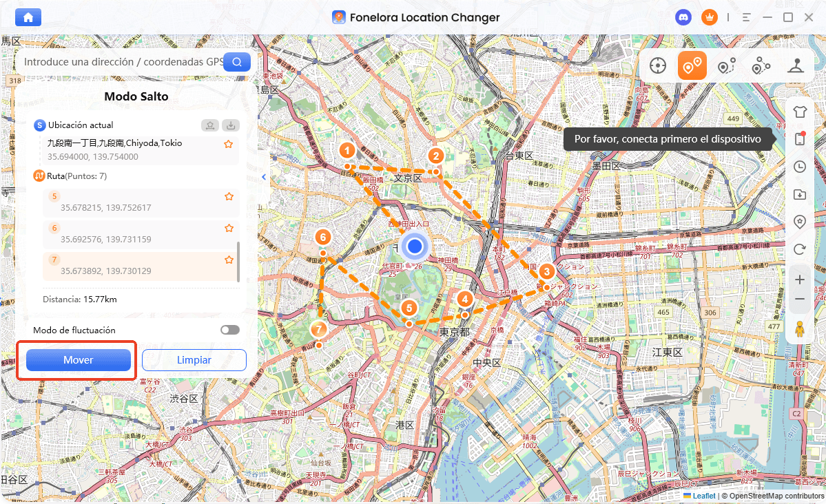The width and height of the screenshot is (826, 504).
Task: Favorite the current location with star
Action: tap(228, 144)
